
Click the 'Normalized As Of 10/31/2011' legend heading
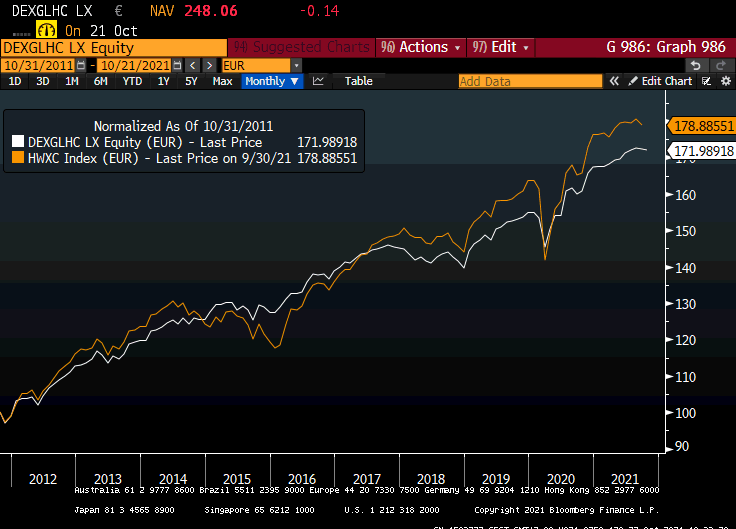[184, 126]
